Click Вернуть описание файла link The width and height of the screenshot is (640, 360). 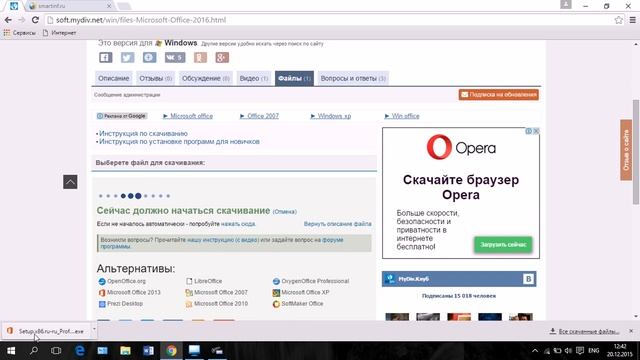(338, 224)
